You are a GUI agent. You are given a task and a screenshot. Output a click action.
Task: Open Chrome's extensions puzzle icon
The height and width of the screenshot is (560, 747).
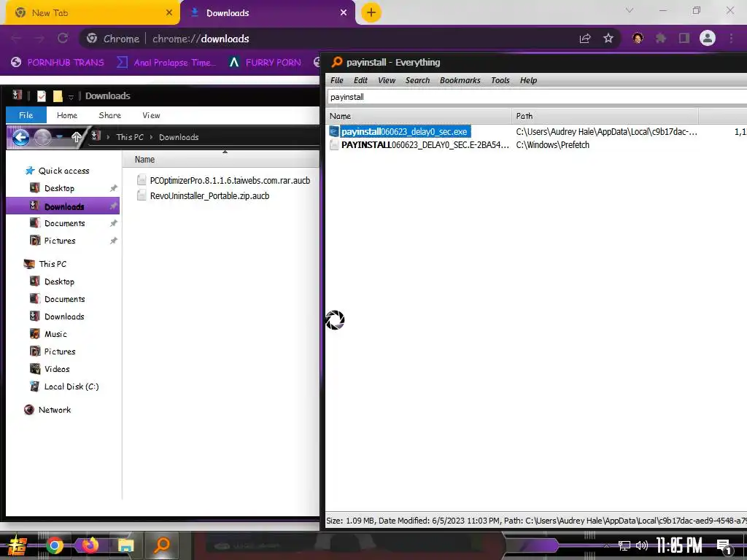point(661,38)
